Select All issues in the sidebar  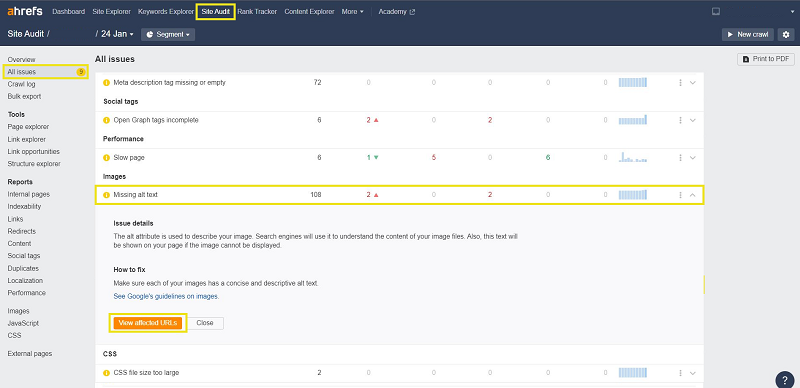(x=21, y=72)
